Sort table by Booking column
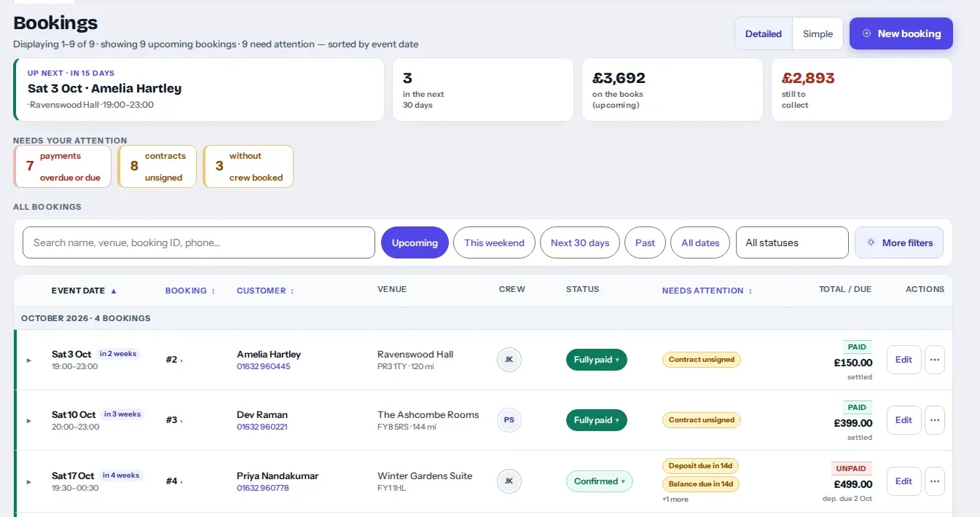Image resolution: width=980 pixels, height=517 pixels. pos(190,291)
